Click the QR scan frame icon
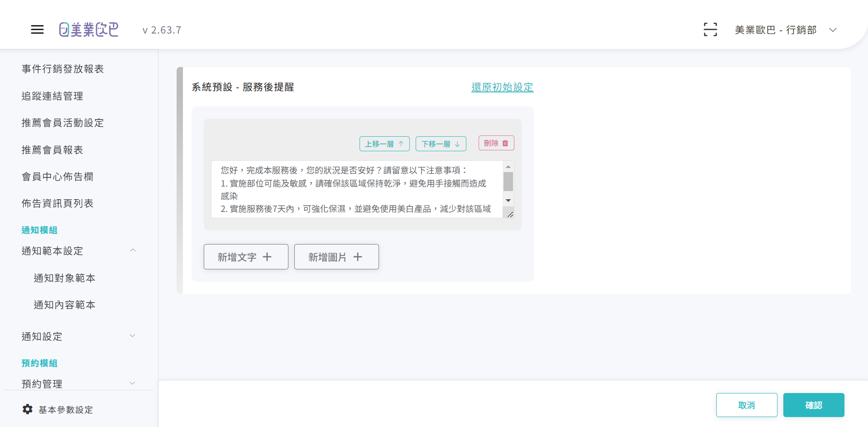The image size is (868, 427). [x=710, y=30]
